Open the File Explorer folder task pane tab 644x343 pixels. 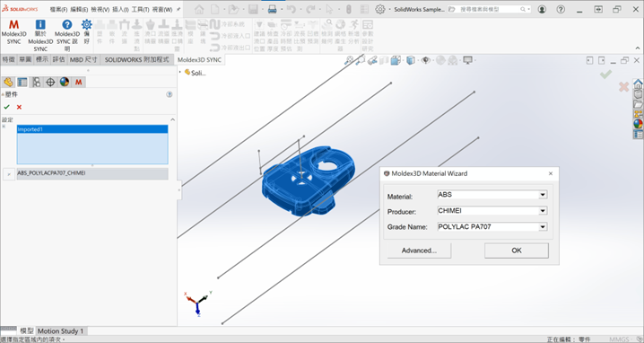click(638, 104)
